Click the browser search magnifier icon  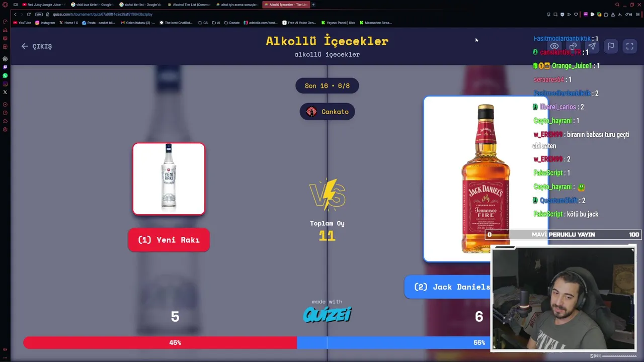[x=617, y=5]
